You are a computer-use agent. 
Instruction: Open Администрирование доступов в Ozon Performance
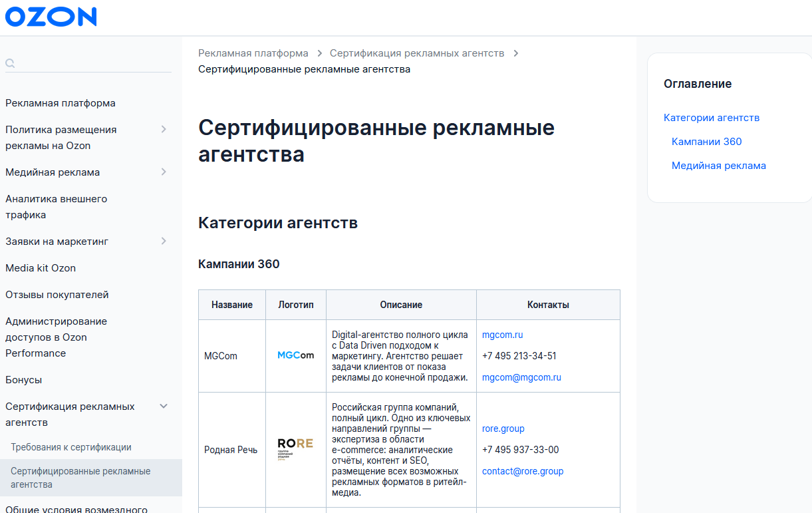pyautogui.click(x=57, y=337)
